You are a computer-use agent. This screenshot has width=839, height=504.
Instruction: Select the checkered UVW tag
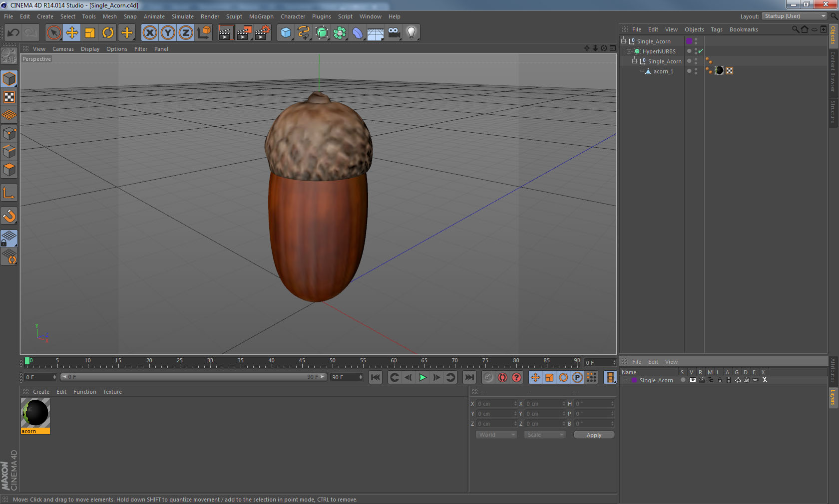[x=730, y=71]
